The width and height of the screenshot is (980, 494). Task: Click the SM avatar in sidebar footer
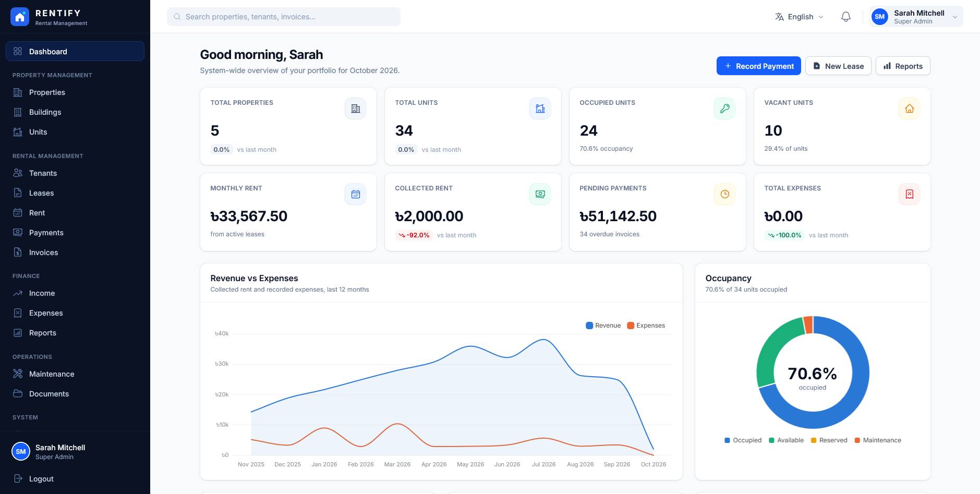click(x=21, y=452)
